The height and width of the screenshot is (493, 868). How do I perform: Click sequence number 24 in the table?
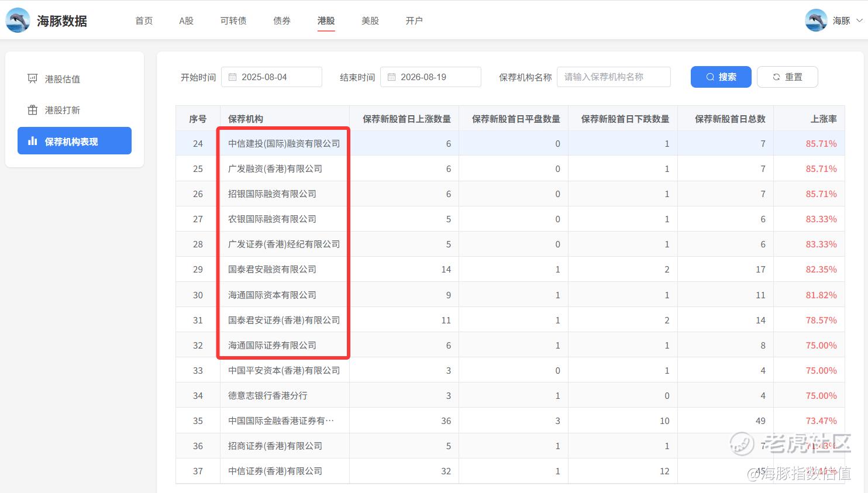click(x=198, y=144)
